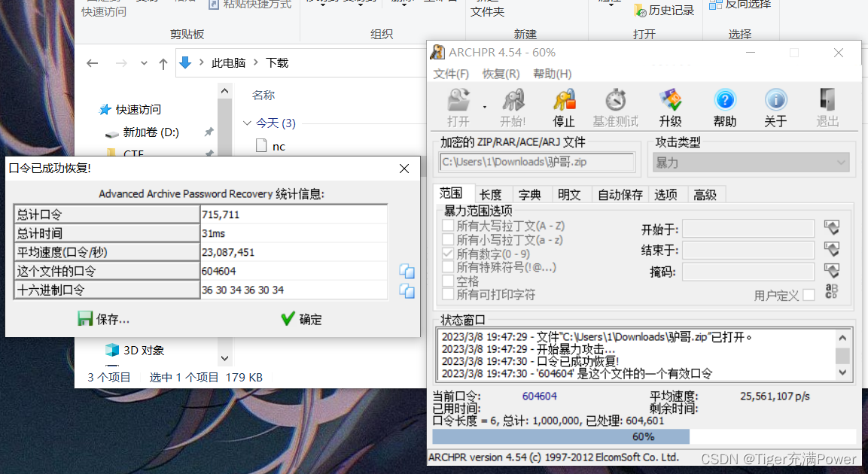Screen dimensions: 868x474
Task: Toggle 所有小写拉丁文(a - z) checkbox
Action: (448, 239)
